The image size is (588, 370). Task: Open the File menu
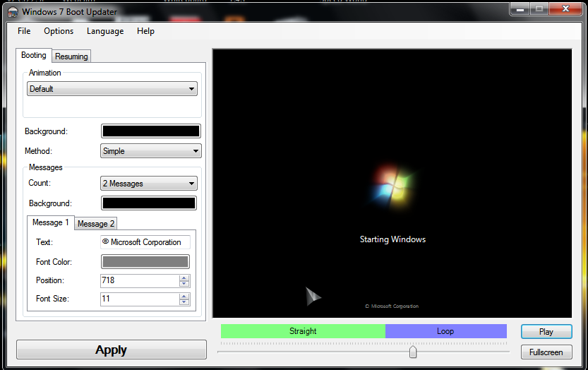coord(24,31)
